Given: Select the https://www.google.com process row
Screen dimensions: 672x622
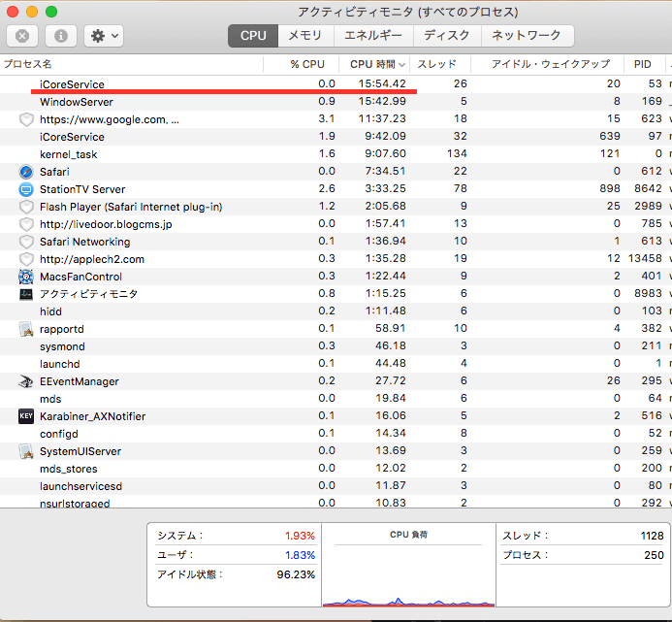Looking at the screenshot, I should pos(336,119).
